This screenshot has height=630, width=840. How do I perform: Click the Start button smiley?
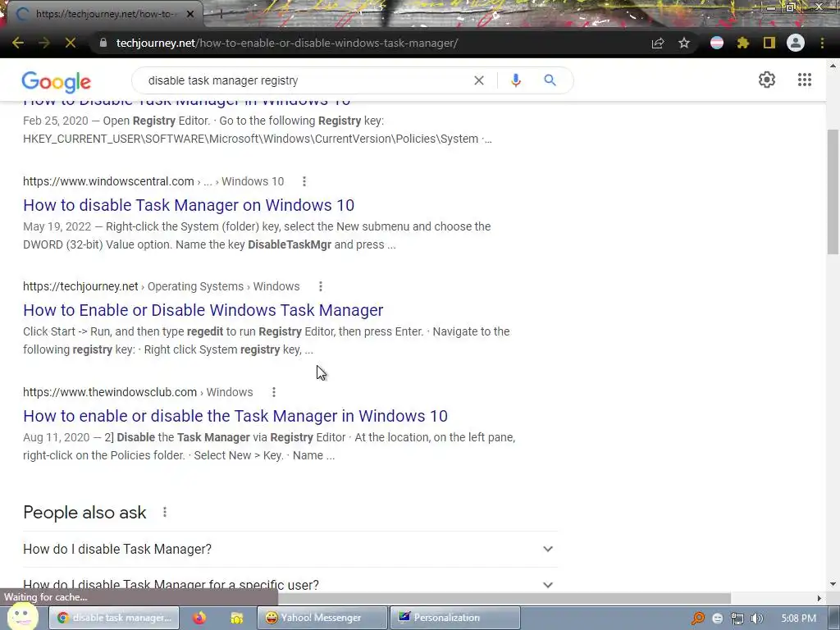[x=22, y=616]
